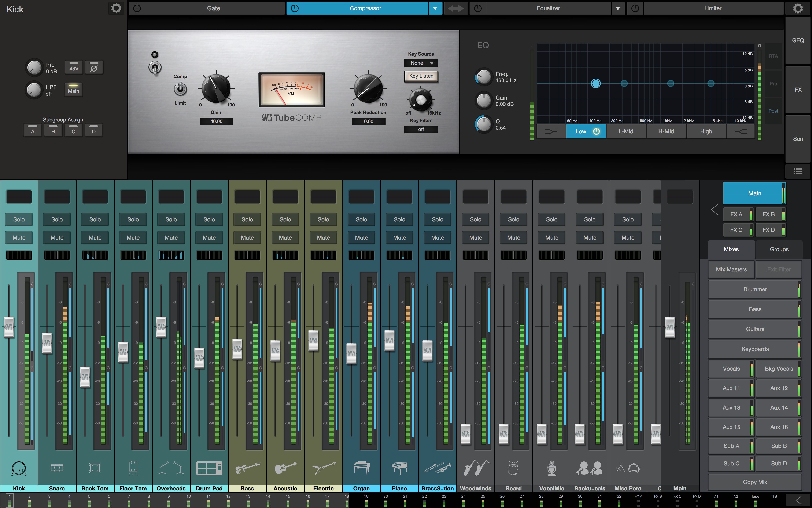Click the Low band node on EQ graph
The height and width of the screenshot is (508, 812).
pyautogui.click(x=596, y=83)
